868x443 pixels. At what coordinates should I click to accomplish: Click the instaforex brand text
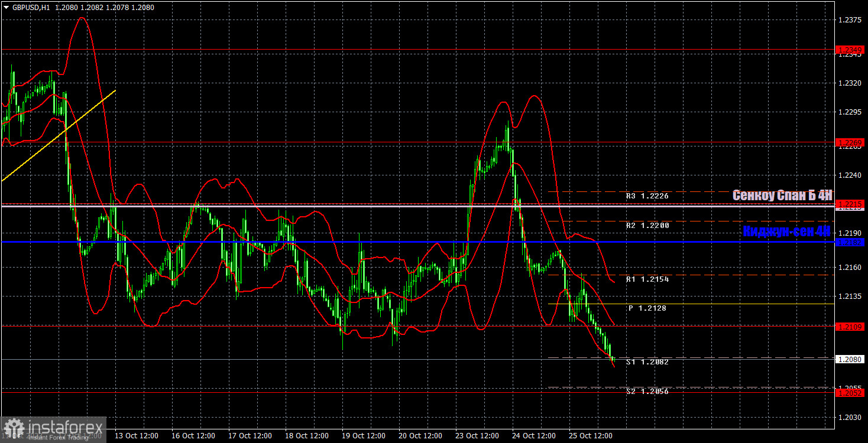click(64, 426)
